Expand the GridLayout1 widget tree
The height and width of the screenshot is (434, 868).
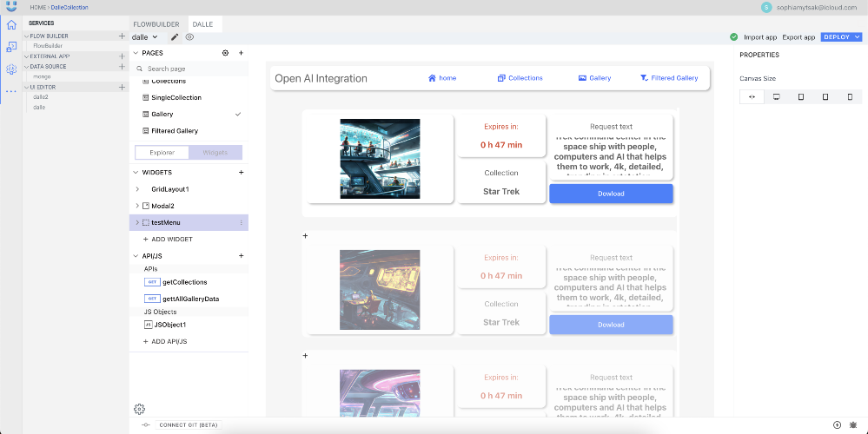[x=137, y=189]
